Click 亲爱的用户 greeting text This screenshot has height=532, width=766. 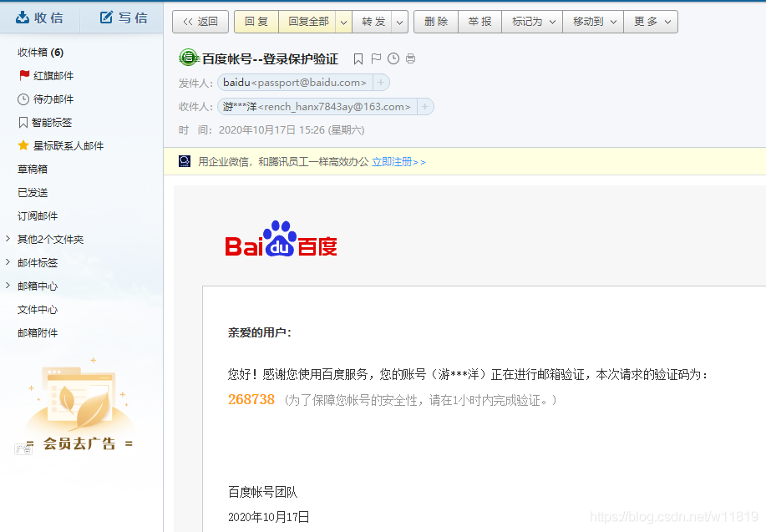[260, 332]
